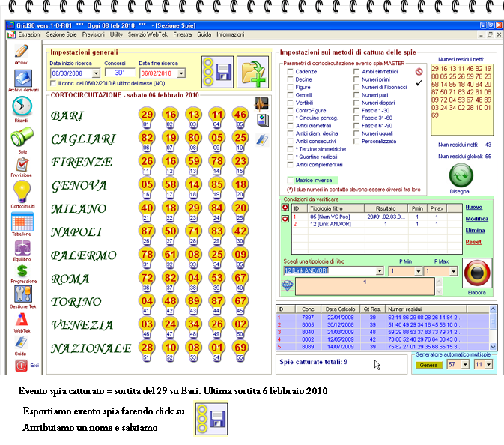Viewport: 504px width, 445px height.
Task: Open the Archivi pencil icon
Action: pyautogui.click(x=22, y=51)
